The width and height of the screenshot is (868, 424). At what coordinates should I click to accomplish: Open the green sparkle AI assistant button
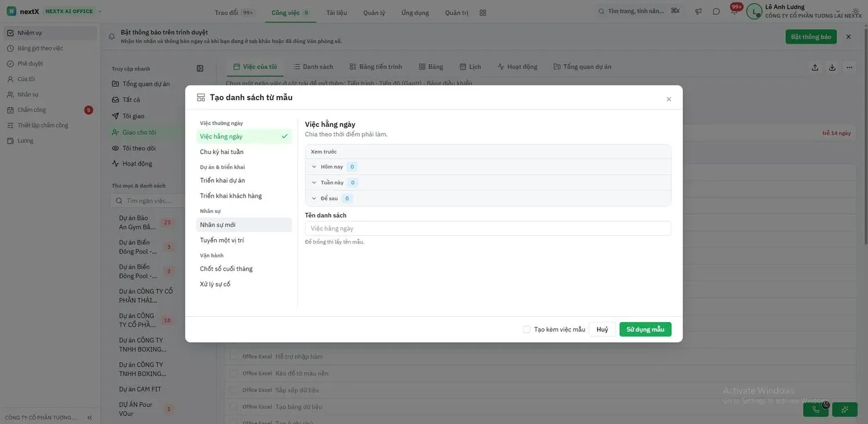pyautogui.click(x=845, y=410)
